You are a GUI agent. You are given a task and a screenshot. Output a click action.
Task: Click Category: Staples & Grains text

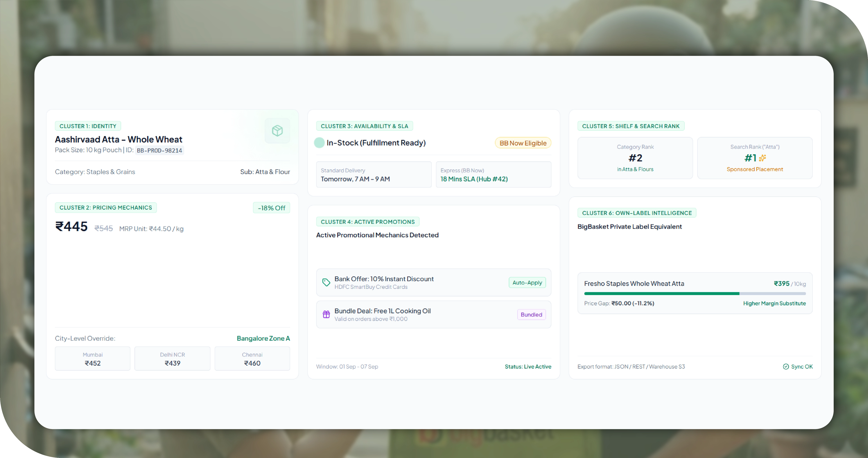(x=95, y=172)
